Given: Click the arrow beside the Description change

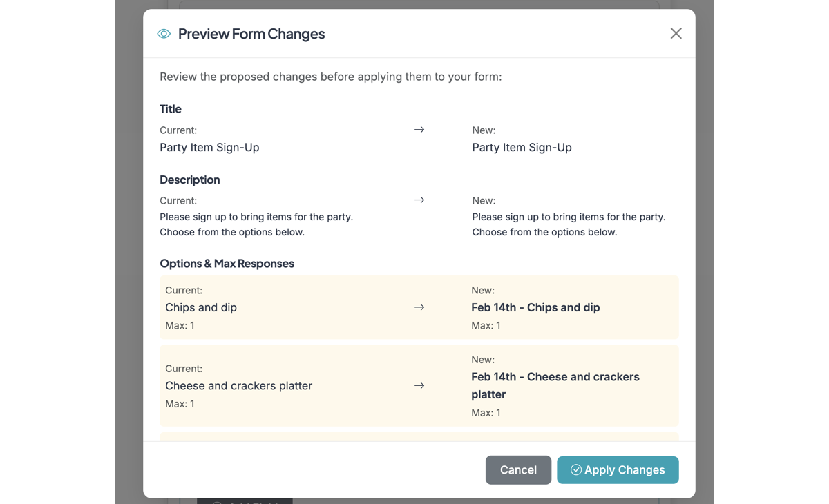Looking at the screenshot, I should tap(419, 200).
